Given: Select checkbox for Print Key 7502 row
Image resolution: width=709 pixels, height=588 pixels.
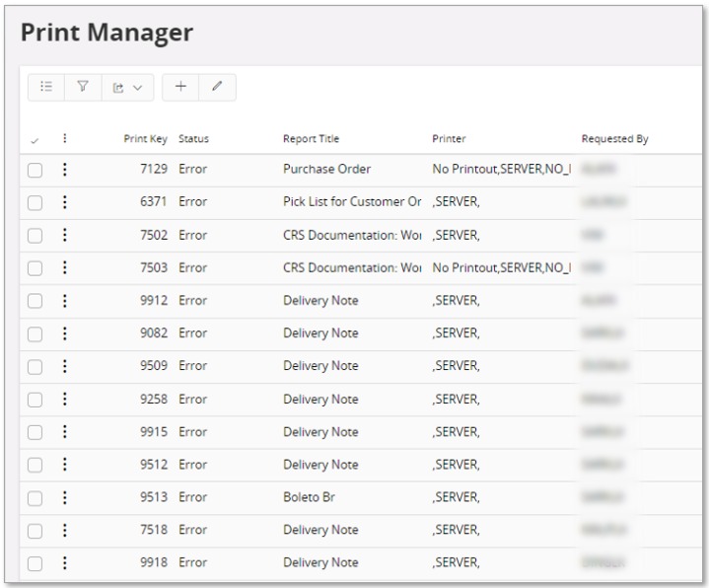Looking at the screenshot, I should [35, 235].
